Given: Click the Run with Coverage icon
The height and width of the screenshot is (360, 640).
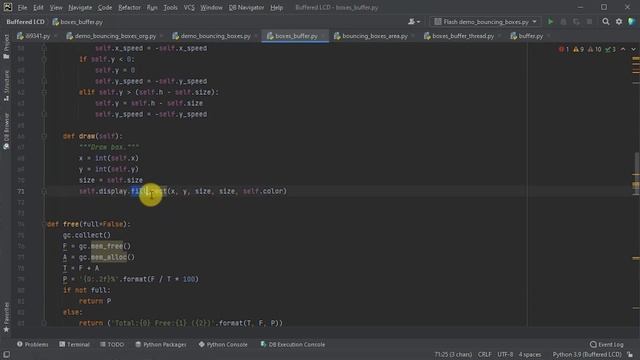Looking at the screenshot, I should click(576, 22).
